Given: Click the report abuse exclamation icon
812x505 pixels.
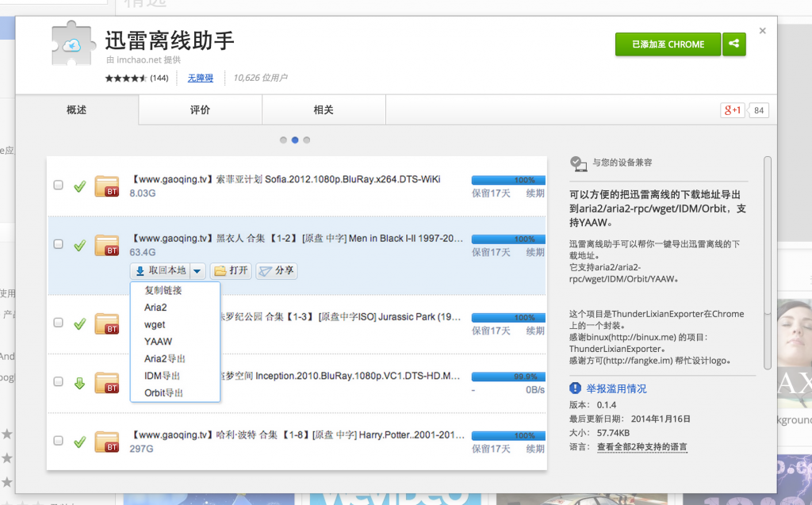Looking at the screenshot, I should tap(576, 388).
